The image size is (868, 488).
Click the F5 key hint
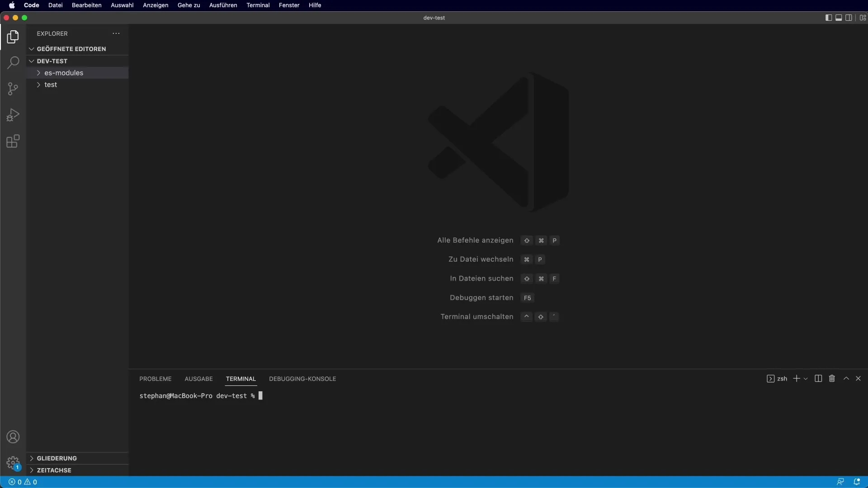point(527,298)
